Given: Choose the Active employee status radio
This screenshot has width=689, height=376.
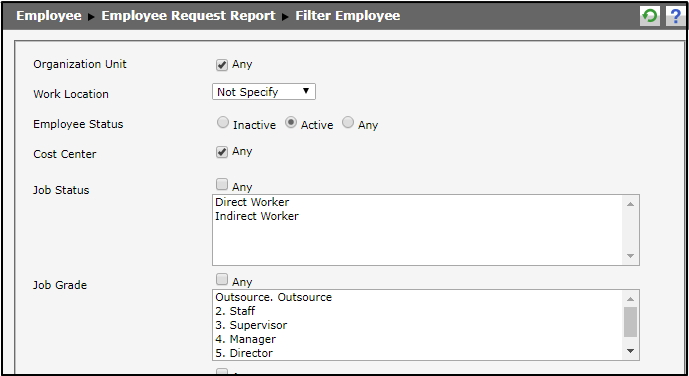Looking at the screenshot, I should 290,123.
